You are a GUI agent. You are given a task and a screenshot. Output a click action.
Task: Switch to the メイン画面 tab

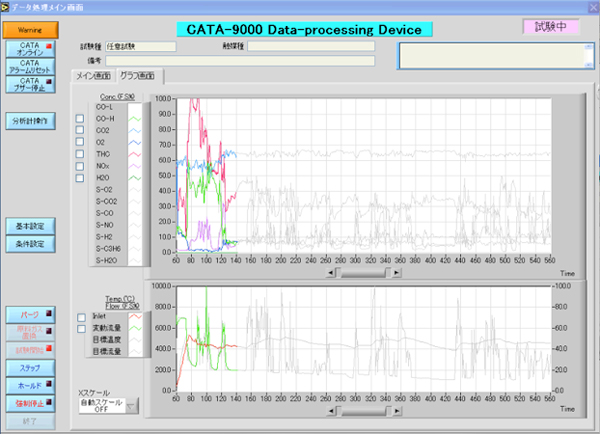(94, 76)
